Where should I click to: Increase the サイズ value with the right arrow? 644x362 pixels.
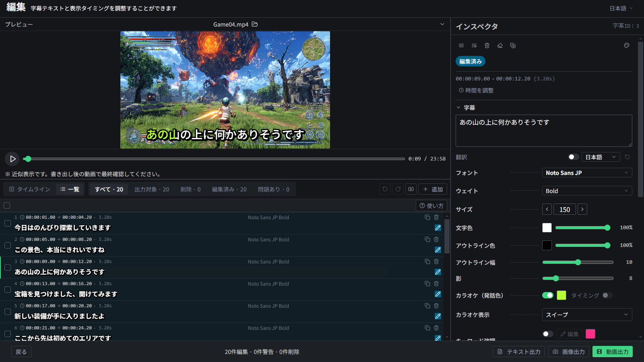click(x=582, y=209)
